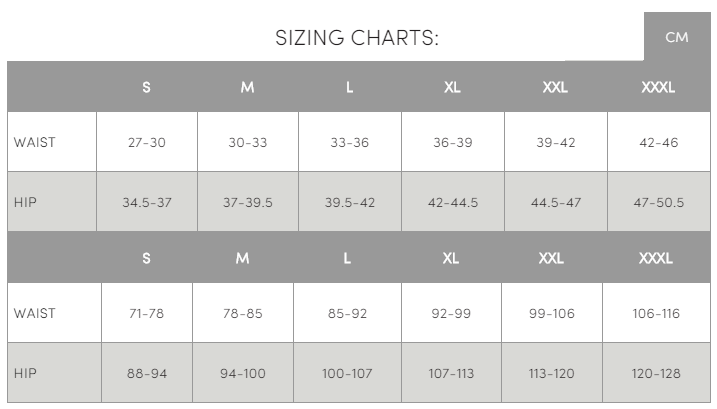Viewport: 717px width, 409px height.
Task: Click the 88-94 hip cell
Action: [x=147, y=372]
